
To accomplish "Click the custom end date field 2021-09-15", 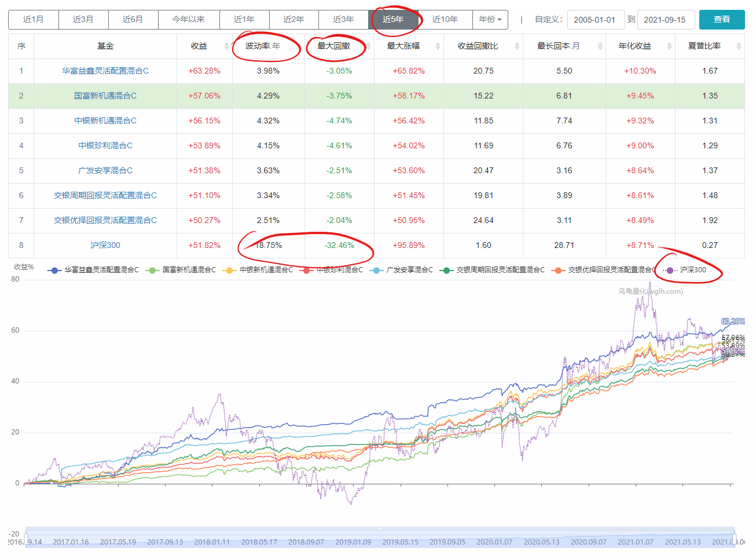I will click(666, 20).
